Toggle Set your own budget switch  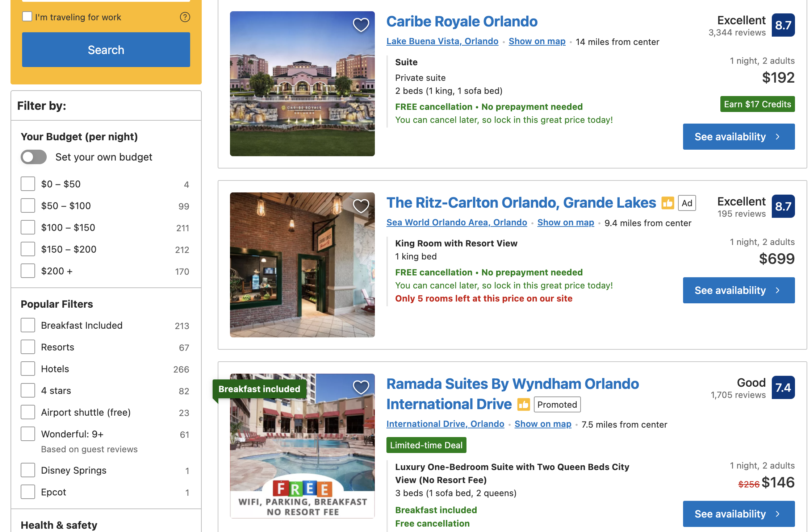click(x=34, y=157)
